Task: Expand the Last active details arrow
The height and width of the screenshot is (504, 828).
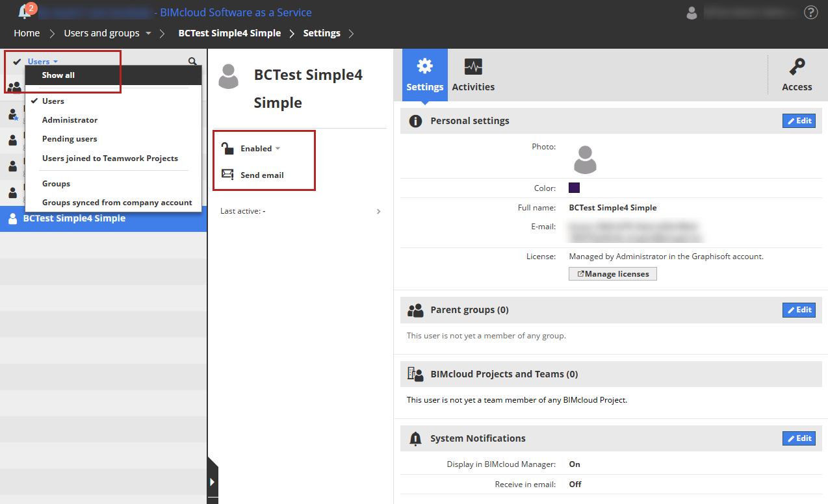Action: pos(378,211)
